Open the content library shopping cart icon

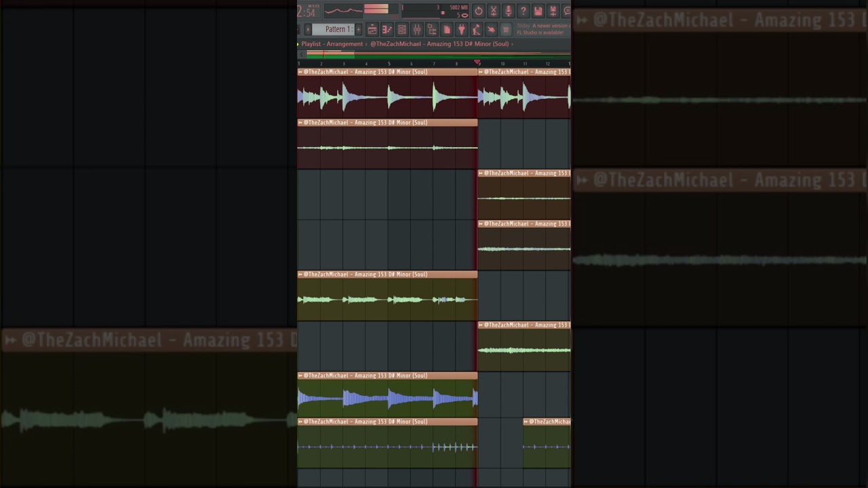click(506, 30)
